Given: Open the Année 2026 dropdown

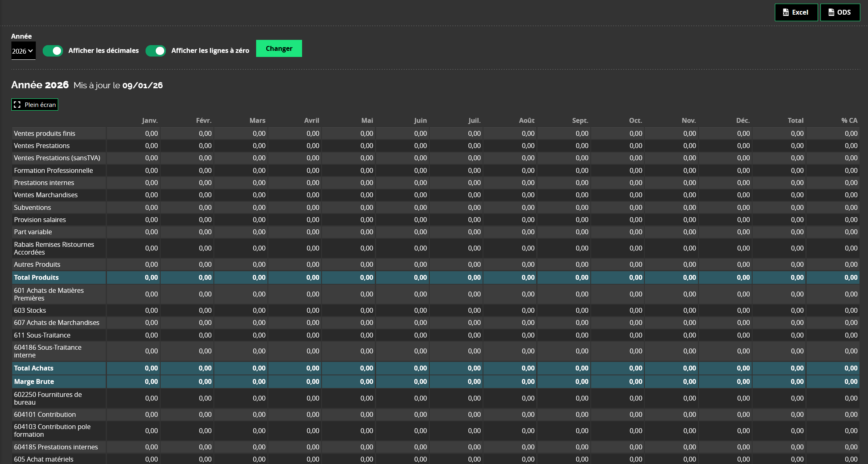Looking at the screenshot, I should (x=23, y=51).
